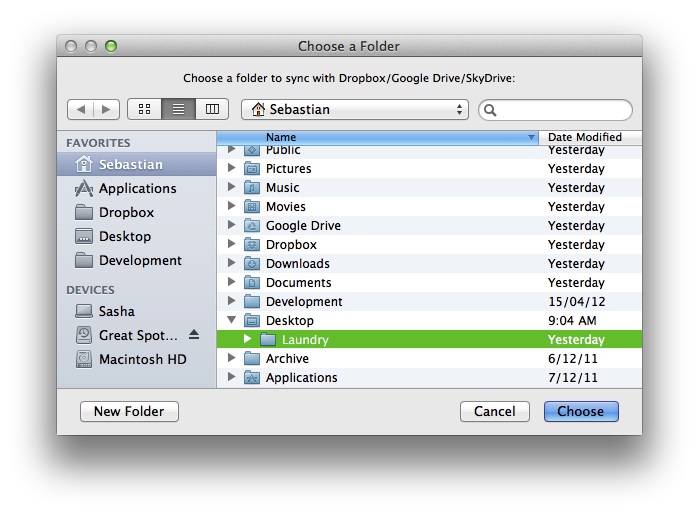This screenshot has height=514, width=699.
Task: Click the forward navigation arrow
Action: click(107, 109)
